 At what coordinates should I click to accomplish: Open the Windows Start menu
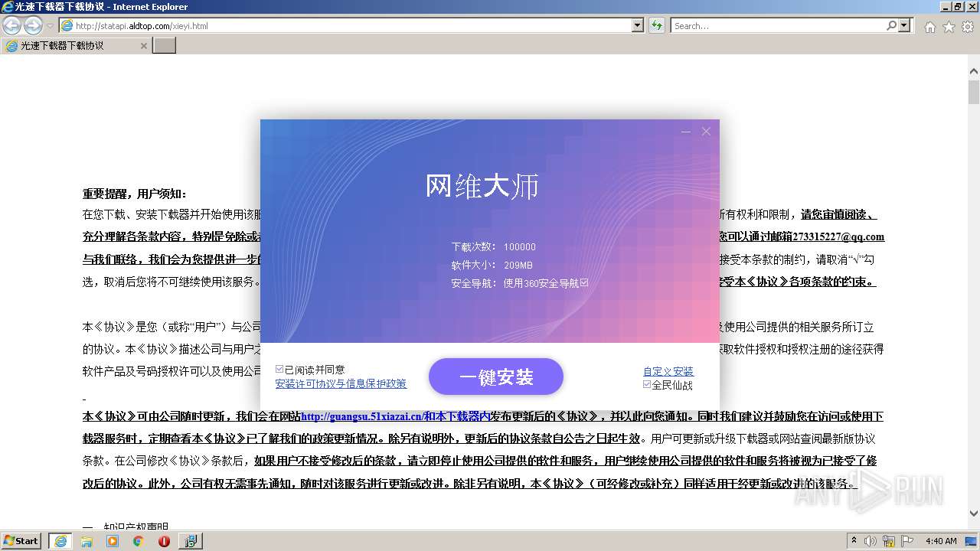pyautogui.click(x=21, y=540)
